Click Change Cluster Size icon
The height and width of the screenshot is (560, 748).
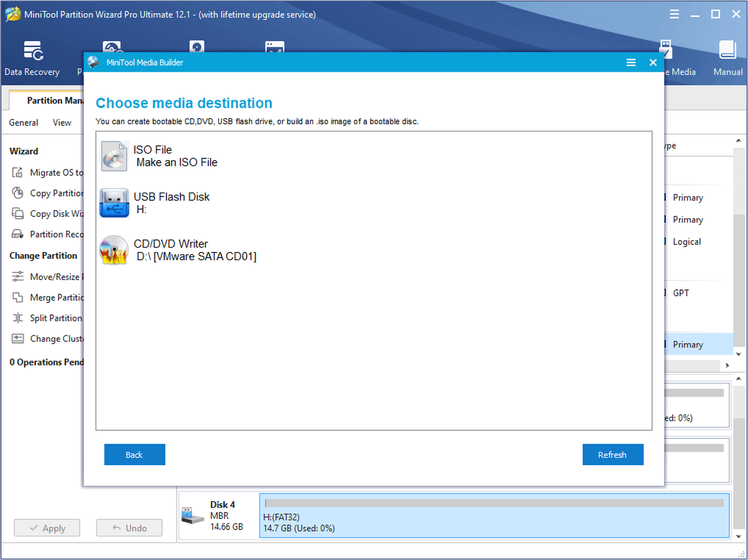tap(17, 339)
